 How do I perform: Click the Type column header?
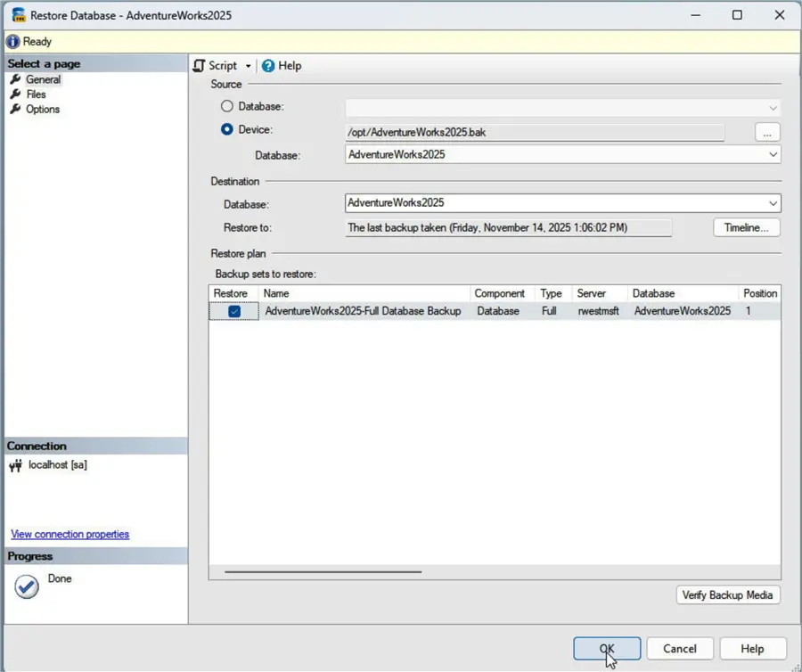coord(553,293)
